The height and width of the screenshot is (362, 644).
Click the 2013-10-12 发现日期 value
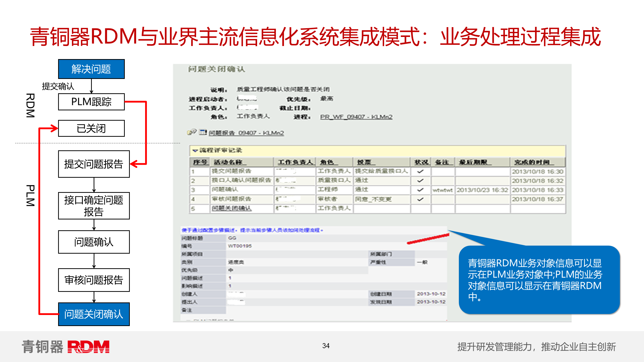[x=431, y=302]
